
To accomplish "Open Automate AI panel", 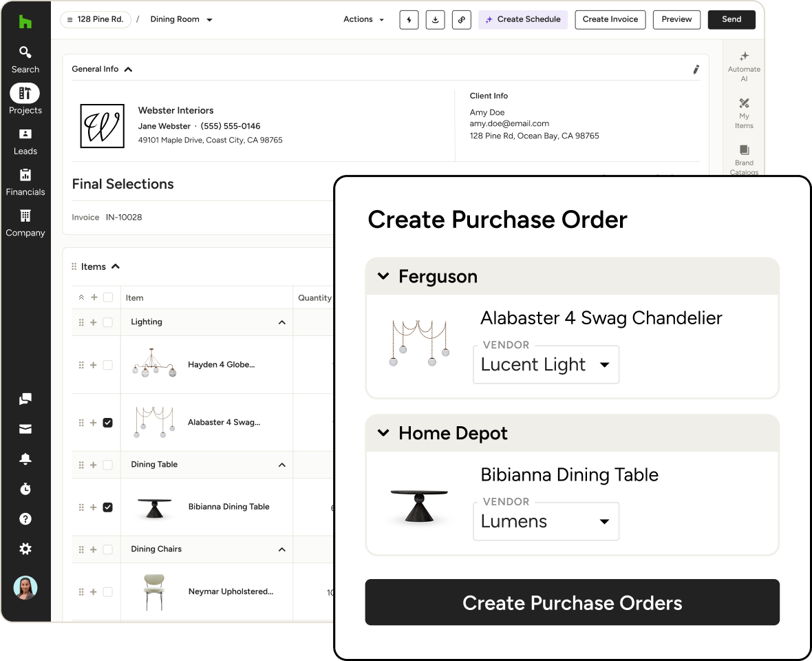I will pos(744,67).
